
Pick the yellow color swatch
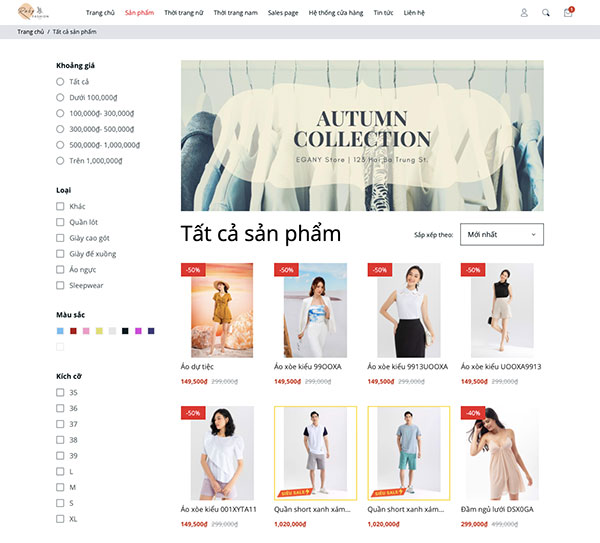point(99,331)
